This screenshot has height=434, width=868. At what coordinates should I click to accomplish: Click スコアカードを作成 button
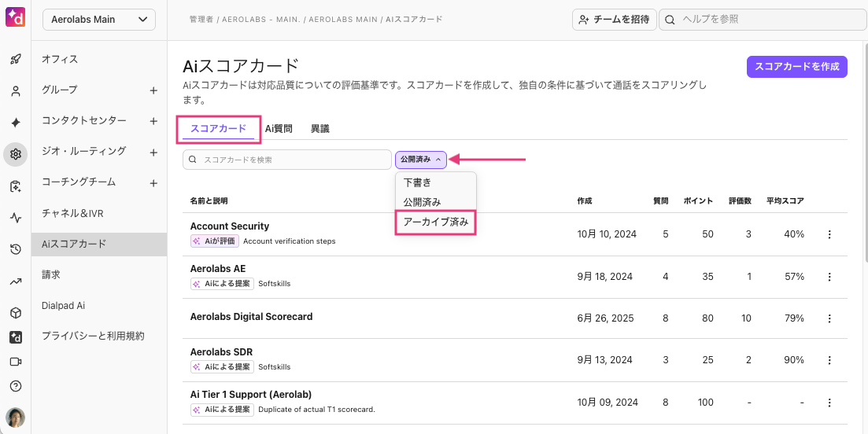(796, 67)
